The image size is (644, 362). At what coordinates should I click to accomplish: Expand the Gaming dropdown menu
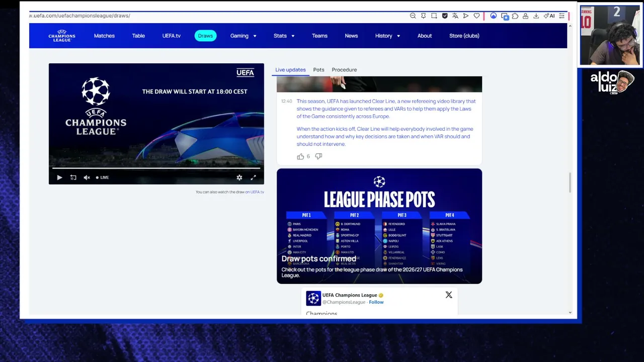click(244, 36)
